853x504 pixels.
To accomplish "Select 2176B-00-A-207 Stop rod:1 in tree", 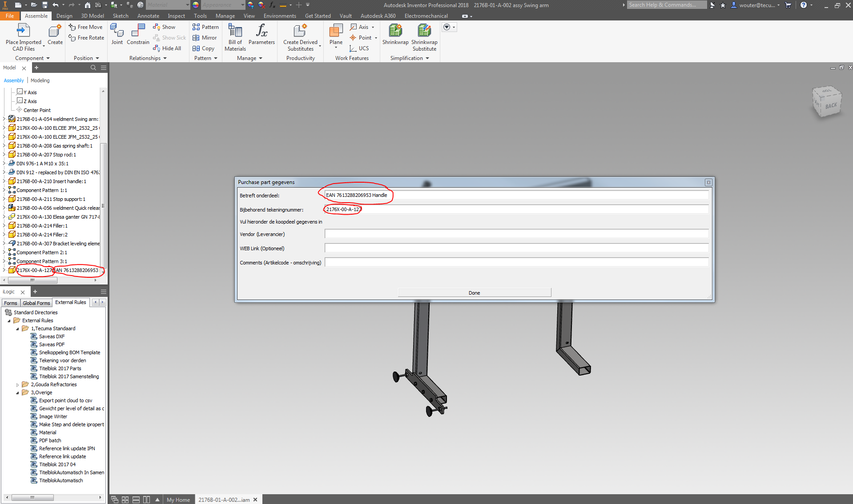I will (x=46, y=155).
